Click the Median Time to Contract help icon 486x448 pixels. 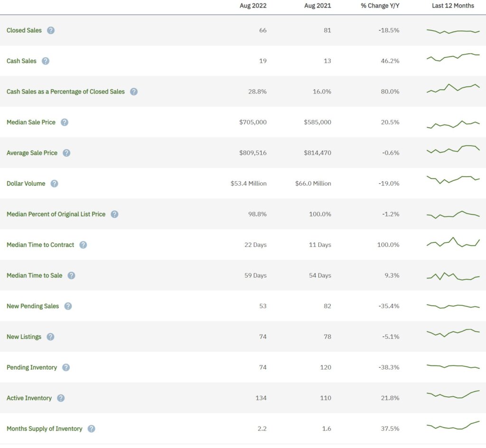click(x=83, y=245)
